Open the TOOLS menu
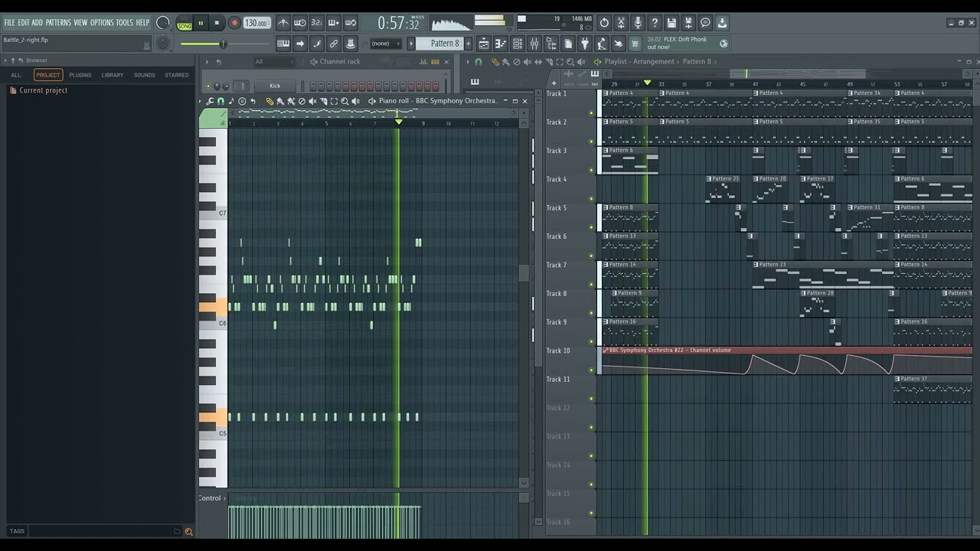980x551 pixels. click(x=125, y=23)
